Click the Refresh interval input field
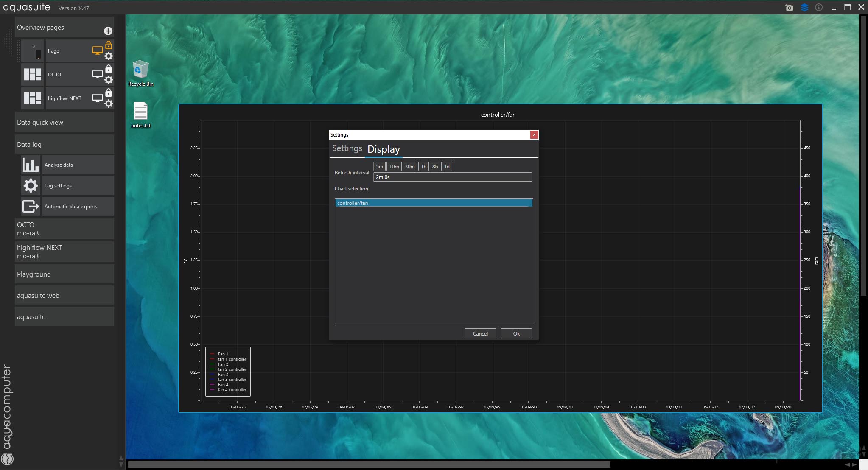This screenshot has height=470, width=868. point(452,177)
